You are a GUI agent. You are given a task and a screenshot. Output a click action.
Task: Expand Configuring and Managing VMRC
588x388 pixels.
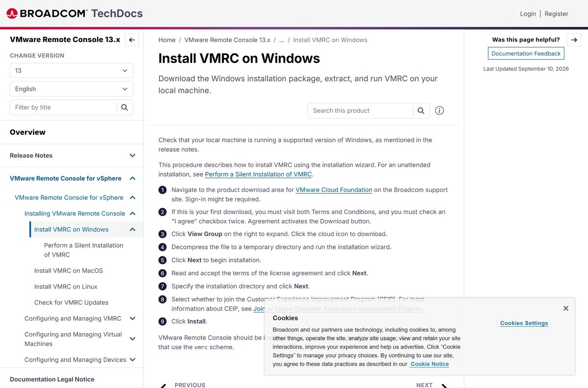[x=132, y=318]
